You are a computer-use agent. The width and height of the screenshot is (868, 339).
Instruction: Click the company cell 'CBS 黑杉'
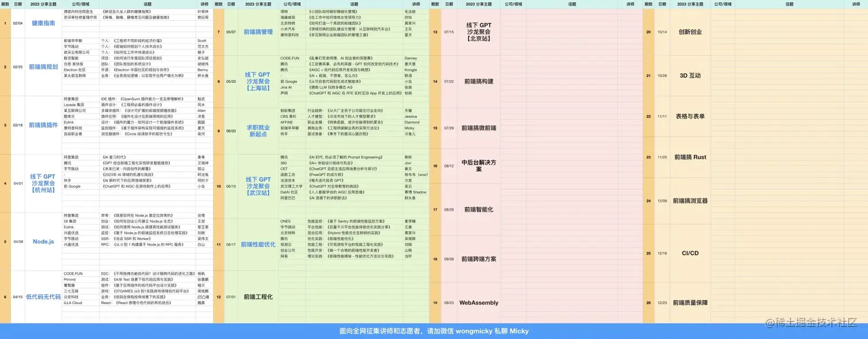pos(293,116)
